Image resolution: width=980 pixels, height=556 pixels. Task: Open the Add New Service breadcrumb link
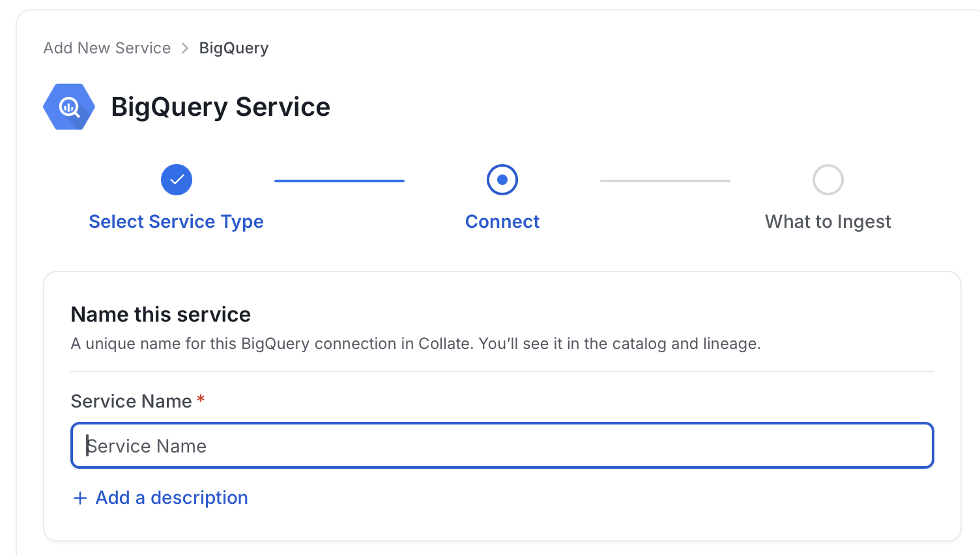107,48
